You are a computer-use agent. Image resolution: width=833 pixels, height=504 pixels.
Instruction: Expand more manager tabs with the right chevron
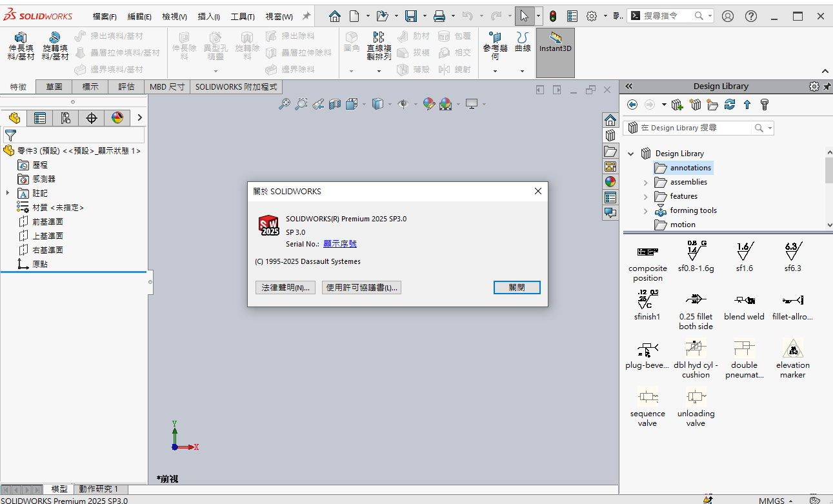tap(139, 117)
